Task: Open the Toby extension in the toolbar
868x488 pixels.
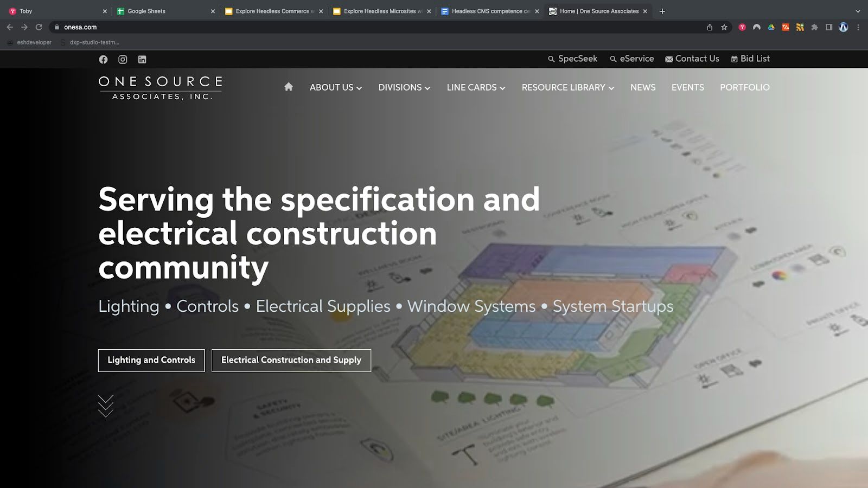Action: (742, 27)
